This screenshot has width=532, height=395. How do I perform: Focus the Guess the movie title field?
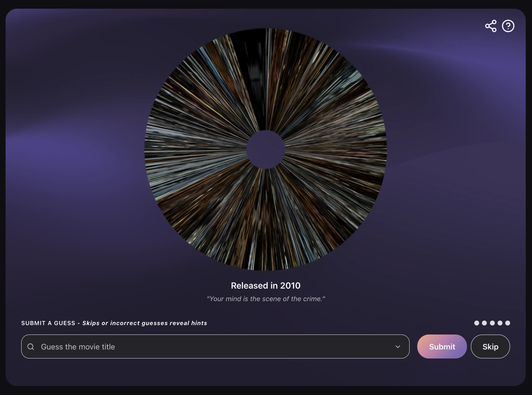[215, 346]
